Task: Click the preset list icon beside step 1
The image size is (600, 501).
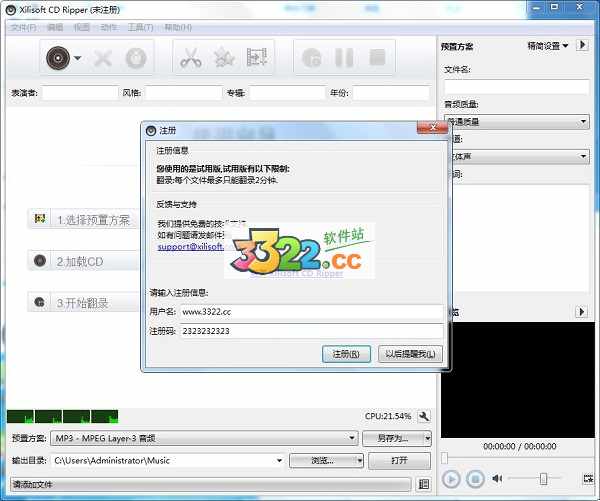Action: pyautogui.click(x=40, y=219)
